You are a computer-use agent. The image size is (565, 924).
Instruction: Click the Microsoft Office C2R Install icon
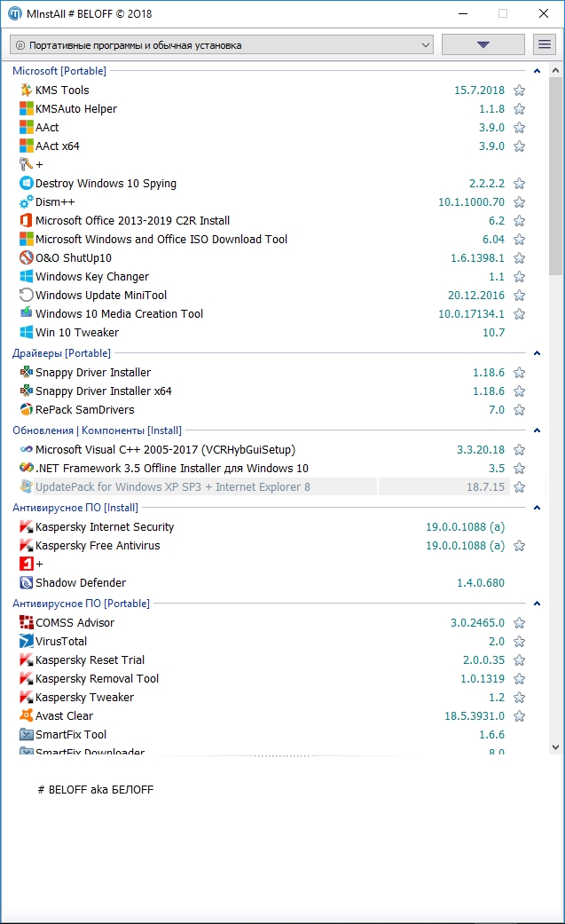click(26, 220)
